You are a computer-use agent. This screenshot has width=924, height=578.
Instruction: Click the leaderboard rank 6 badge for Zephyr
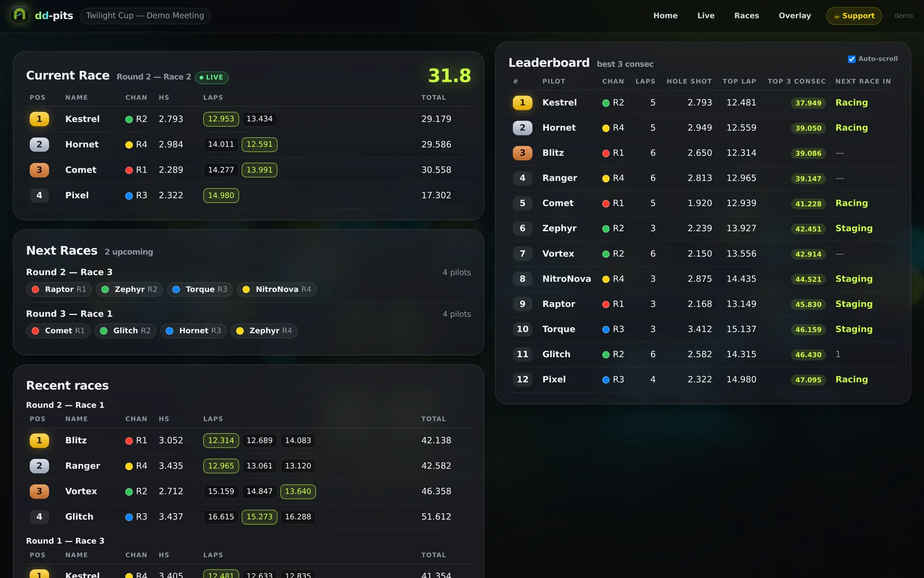click(x=523, y=228)
